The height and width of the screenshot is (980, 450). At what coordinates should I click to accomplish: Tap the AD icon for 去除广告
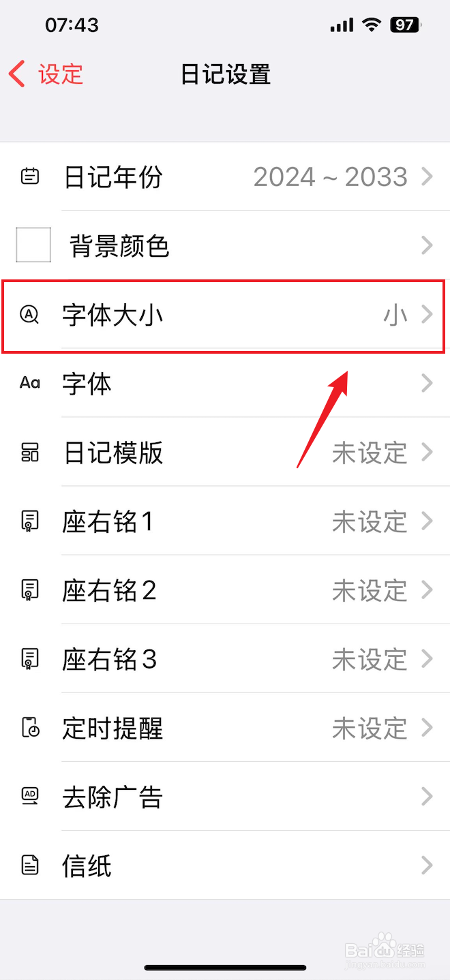[x=29, y=796]
